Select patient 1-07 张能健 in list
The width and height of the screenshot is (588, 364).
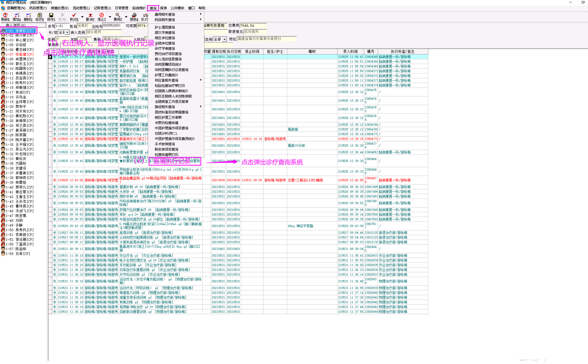click(20, 54)
